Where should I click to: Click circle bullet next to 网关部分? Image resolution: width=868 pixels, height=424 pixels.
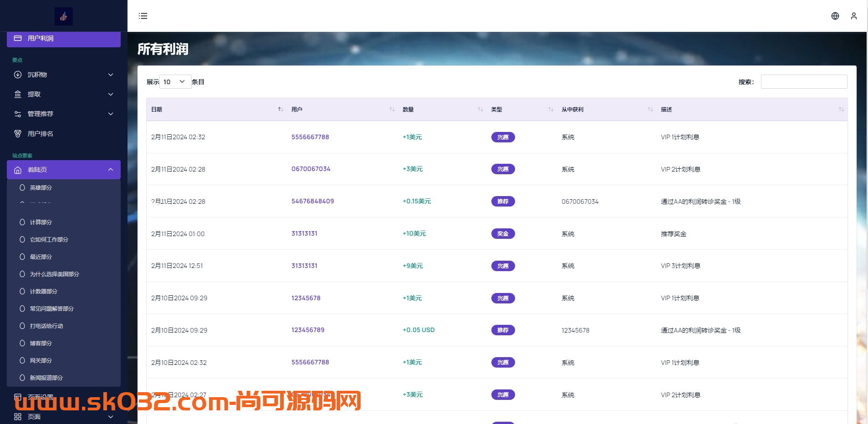tap(22, 360)
